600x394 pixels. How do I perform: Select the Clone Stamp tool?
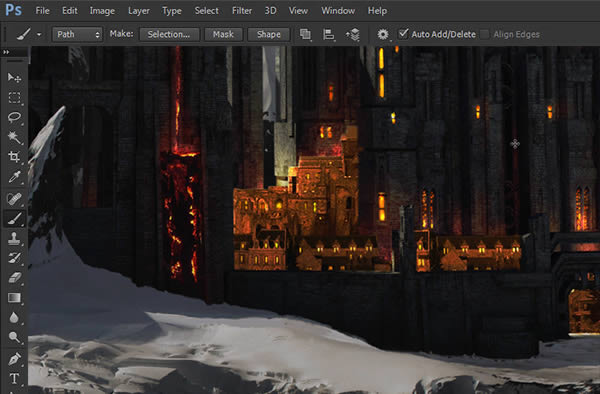[x=14, y=238]
